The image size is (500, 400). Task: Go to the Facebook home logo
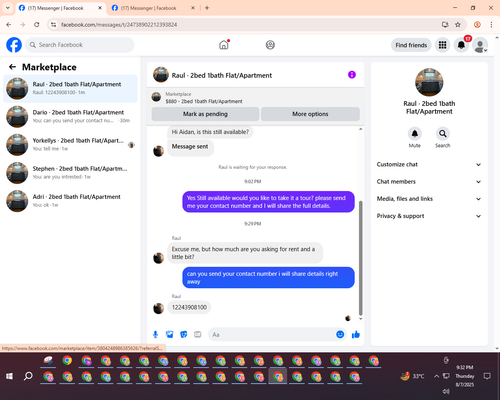(14, 45)
